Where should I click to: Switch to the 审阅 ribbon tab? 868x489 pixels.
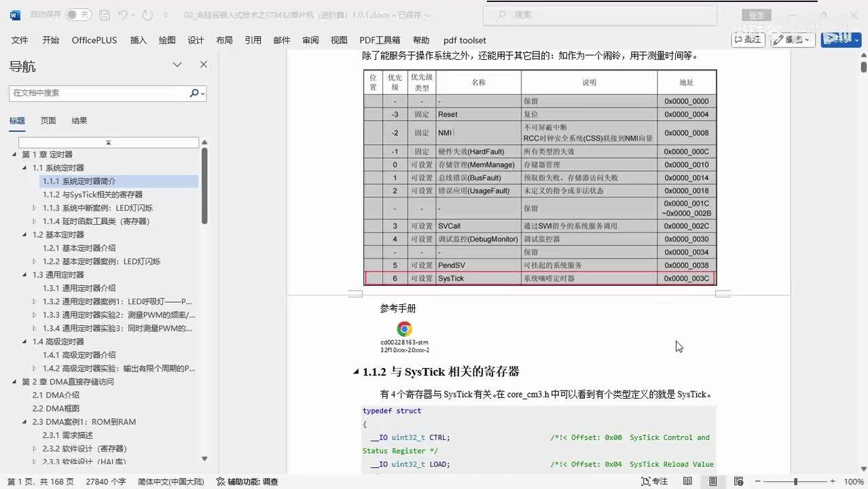click(x=310, y=40)
